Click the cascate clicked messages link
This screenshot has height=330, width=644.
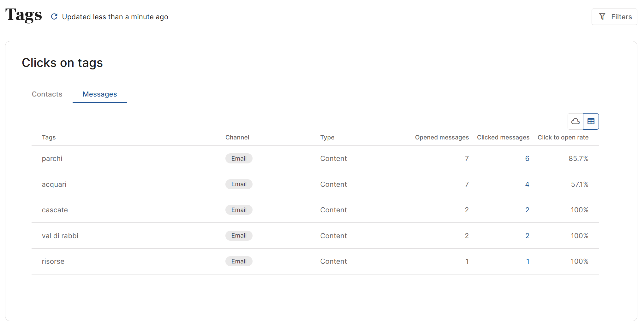[x=527, y=210]
